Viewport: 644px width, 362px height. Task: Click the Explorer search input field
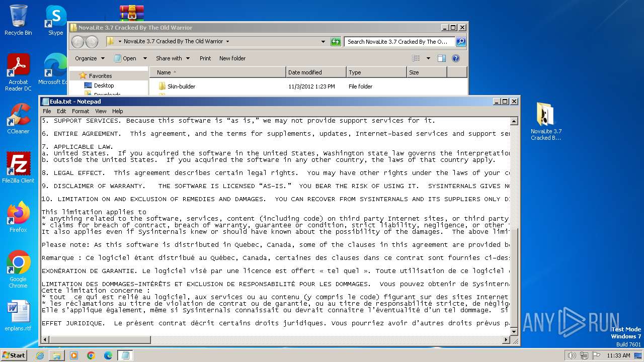click(x=400, y=42)
